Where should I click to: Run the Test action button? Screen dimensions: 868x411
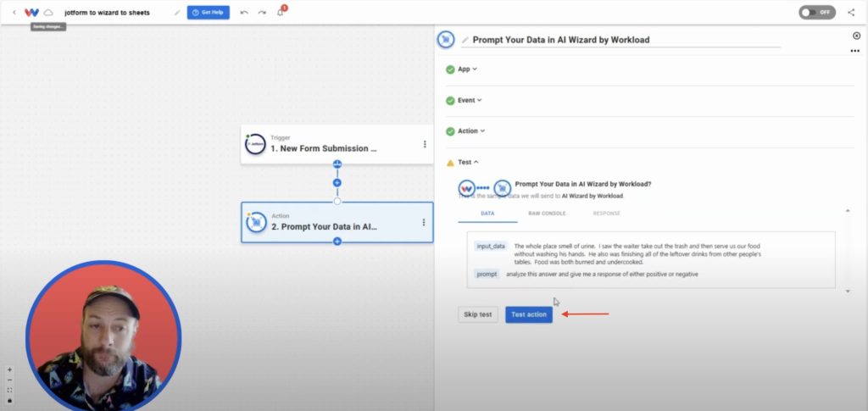(529, 314)
